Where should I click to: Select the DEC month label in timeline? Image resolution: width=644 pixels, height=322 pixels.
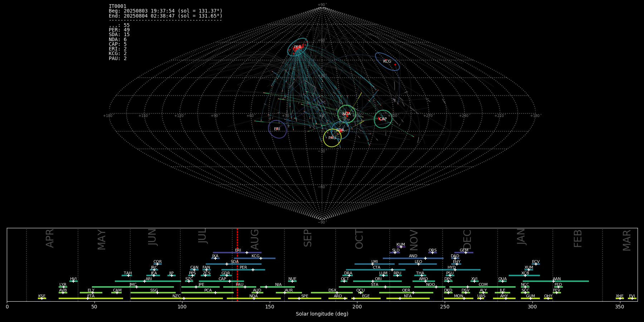point(467,239)
